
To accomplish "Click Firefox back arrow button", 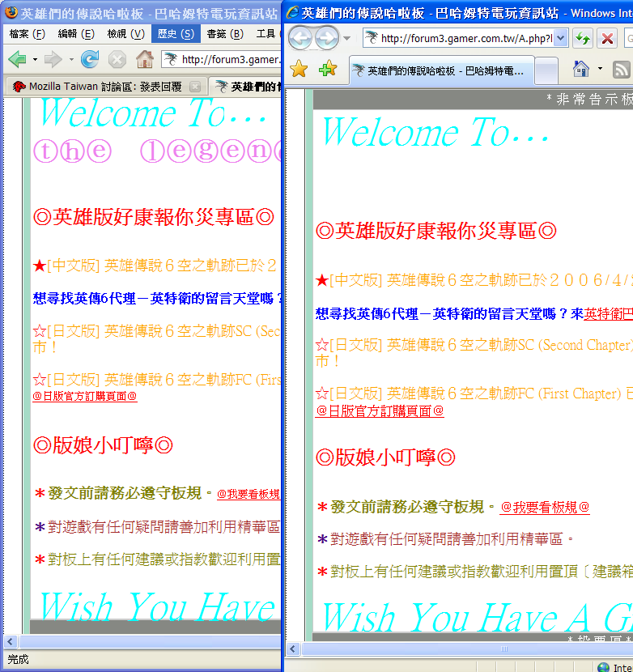I will (17, 59).
